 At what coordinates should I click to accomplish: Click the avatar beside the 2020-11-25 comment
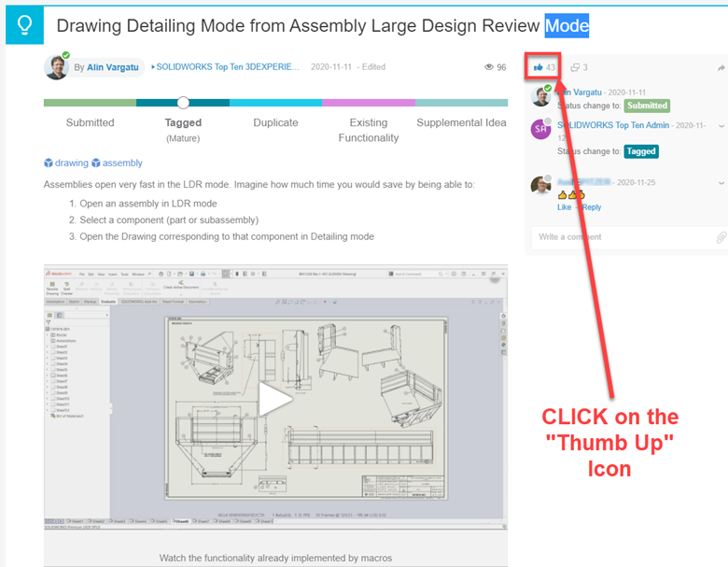[x=540, y=185]
